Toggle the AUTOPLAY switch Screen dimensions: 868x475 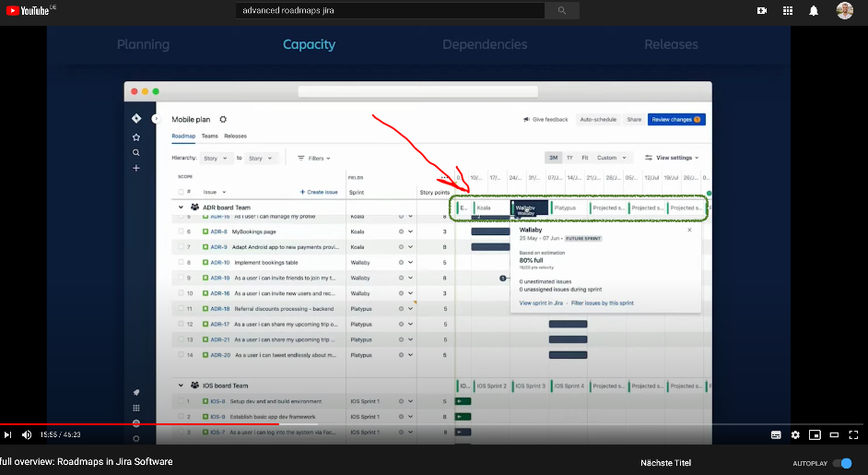point(842,463)
